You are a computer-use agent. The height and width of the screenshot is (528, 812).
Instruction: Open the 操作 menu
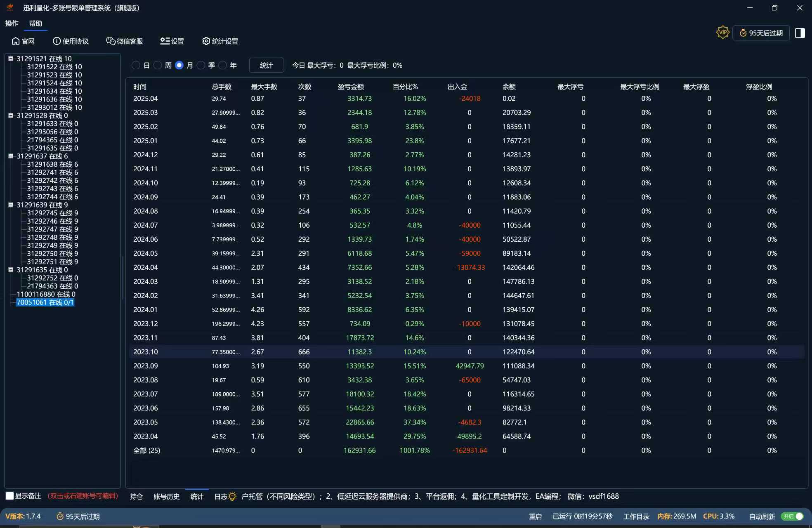pyautogui.click(x=12, y=23)
